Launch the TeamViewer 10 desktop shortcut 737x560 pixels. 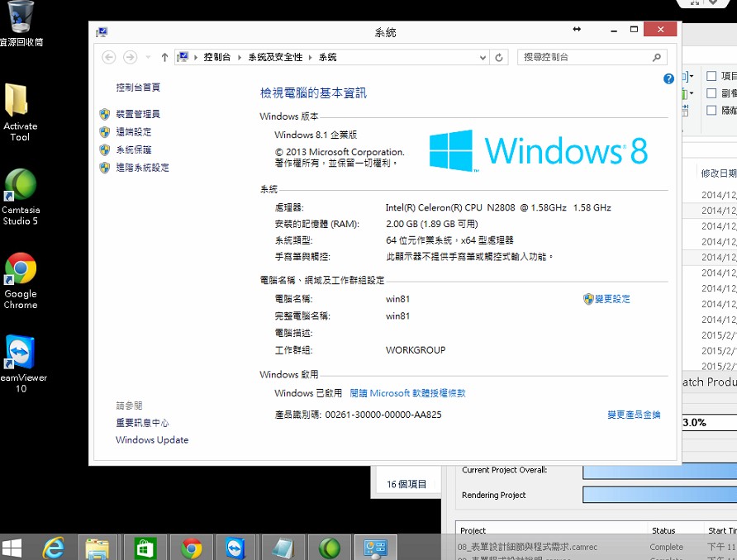[21, 364]
